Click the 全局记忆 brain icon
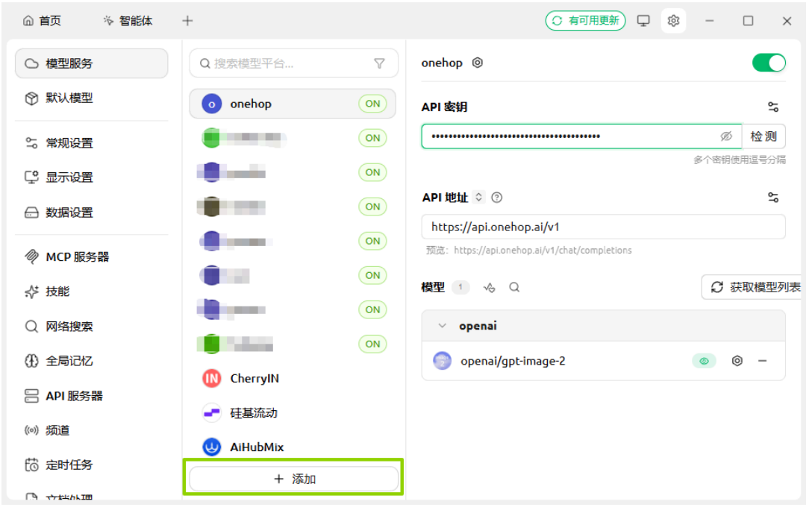 point(31,362)
